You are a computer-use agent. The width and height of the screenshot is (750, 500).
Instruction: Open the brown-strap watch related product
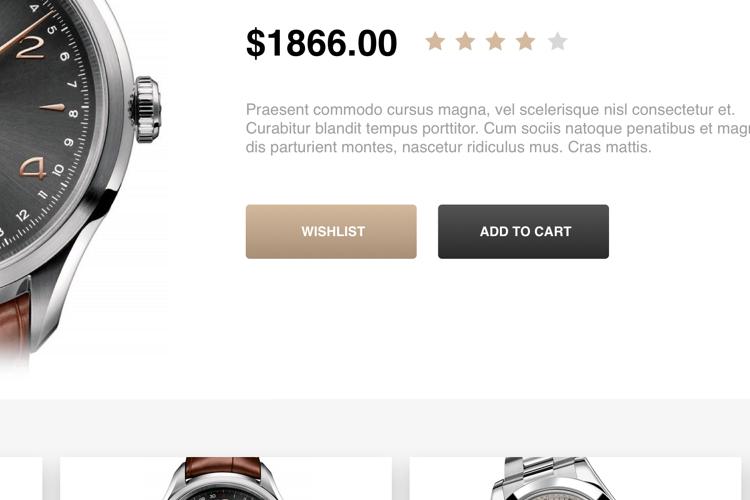(x=225, y=478)
